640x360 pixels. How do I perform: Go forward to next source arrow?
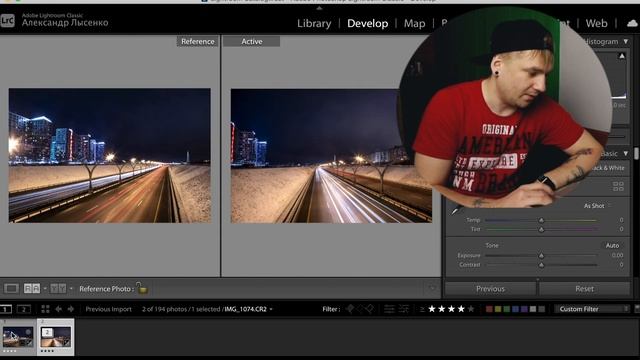71,309
